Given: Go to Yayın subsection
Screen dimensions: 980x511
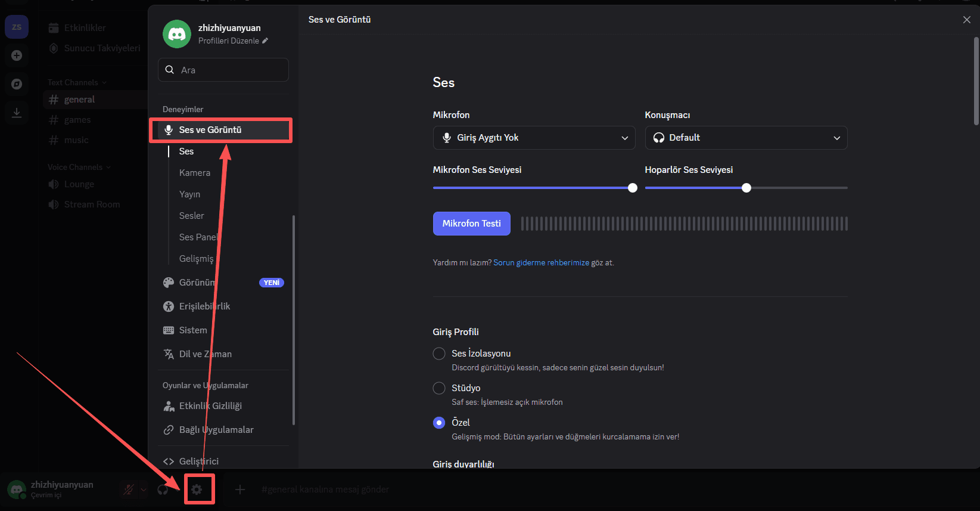Looking at the screenshot, I should coord(189,194).
